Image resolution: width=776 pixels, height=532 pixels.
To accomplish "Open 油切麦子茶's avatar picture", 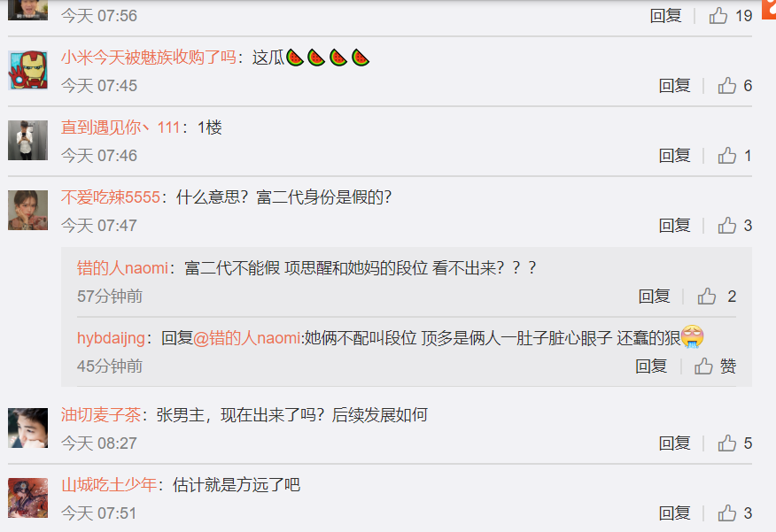I will coord(27,428).
